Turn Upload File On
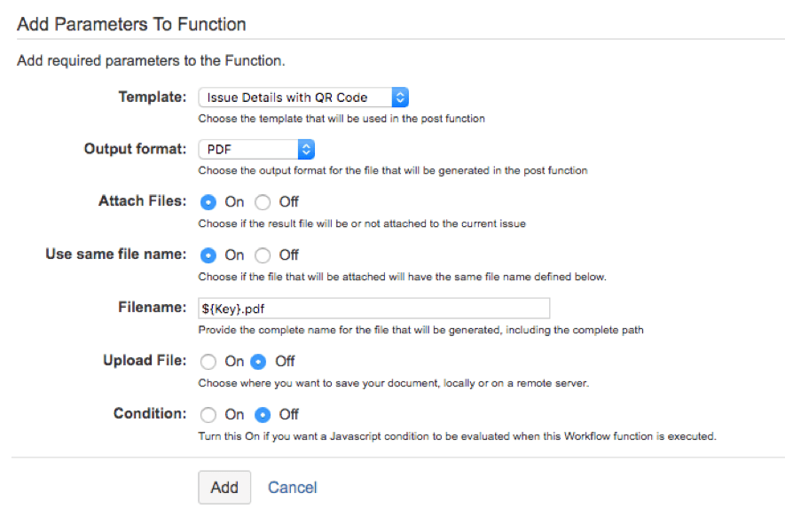 coord(209,362)
